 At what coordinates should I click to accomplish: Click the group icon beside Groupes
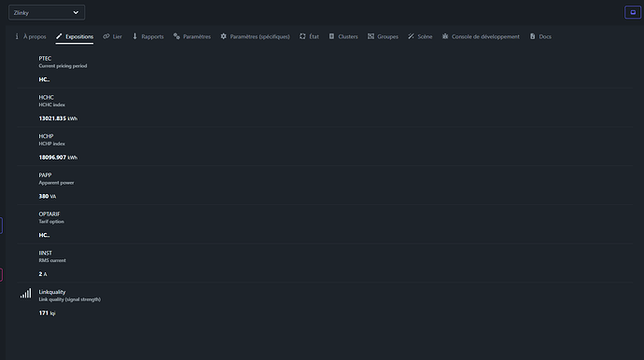tap(371, 36)
